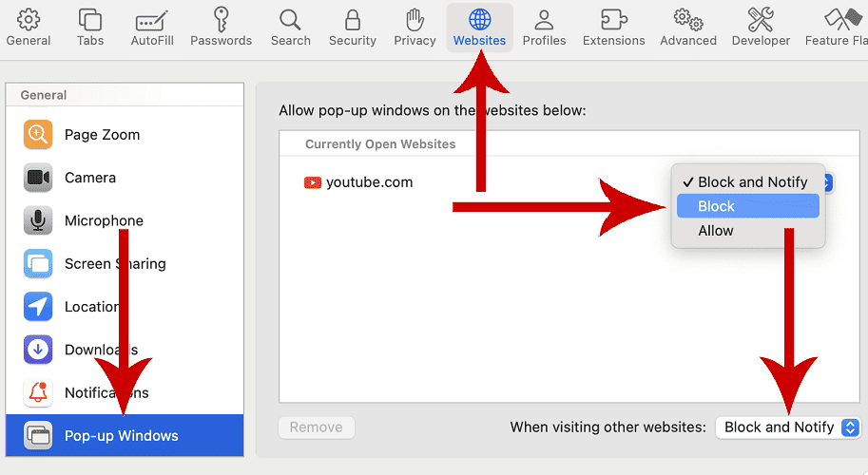Open AutoFill settings
868x475 pixels.
point(152,27)
